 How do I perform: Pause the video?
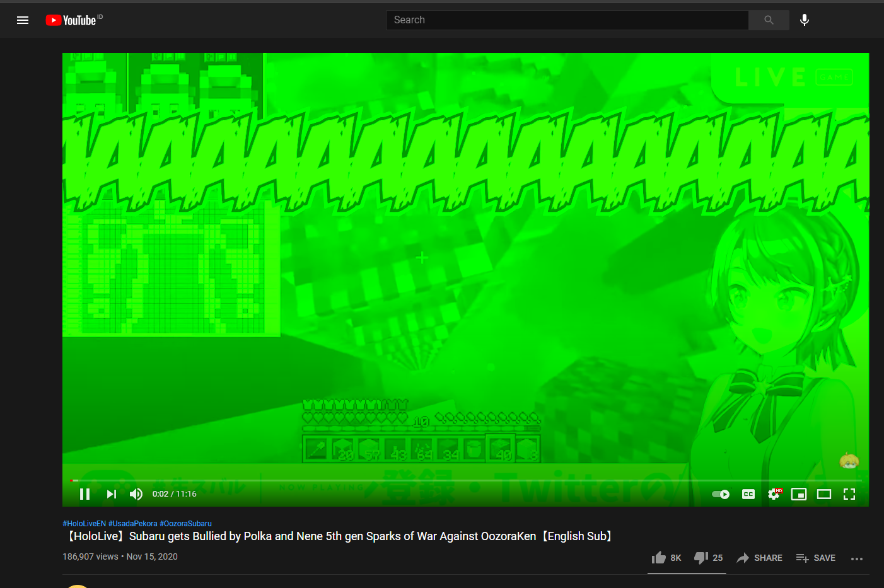tap(85, 494)
